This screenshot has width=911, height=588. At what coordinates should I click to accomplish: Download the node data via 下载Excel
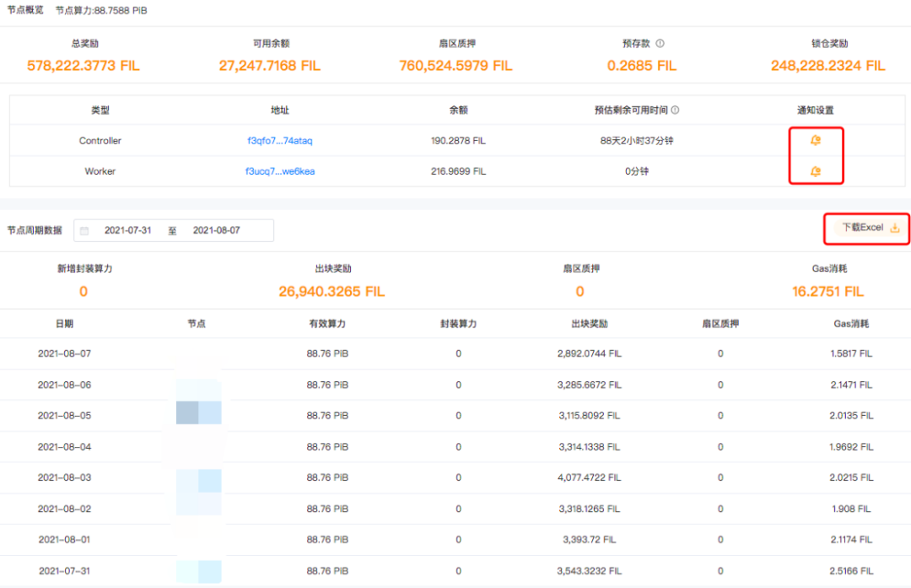pos(870,228)
